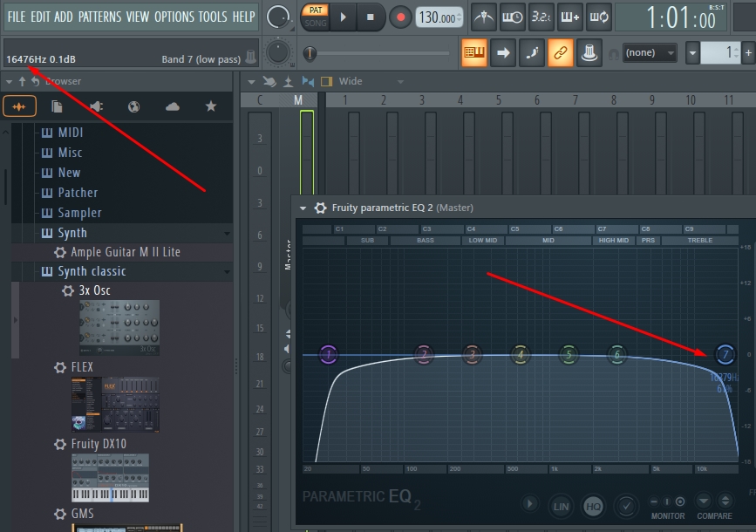Switch the PAT/SONG mode toggle

[316, 17]
